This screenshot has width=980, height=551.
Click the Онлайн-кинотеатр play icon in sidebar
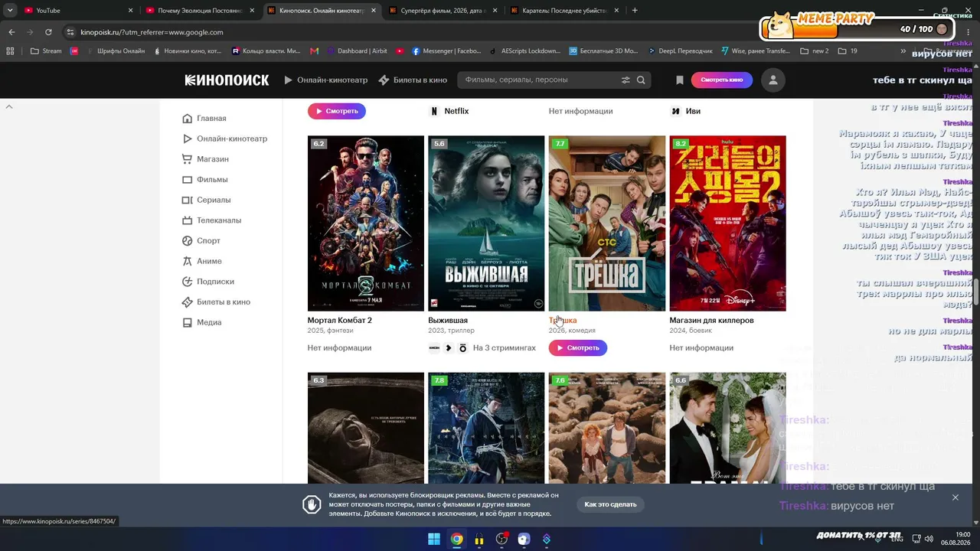pos(187,139)
